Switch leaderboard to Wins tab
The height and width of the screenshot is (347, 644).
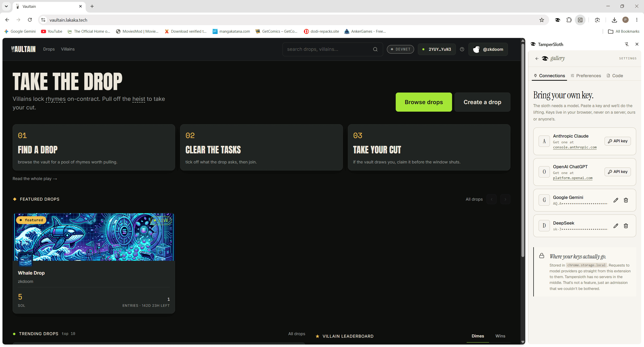pos(500,336)
